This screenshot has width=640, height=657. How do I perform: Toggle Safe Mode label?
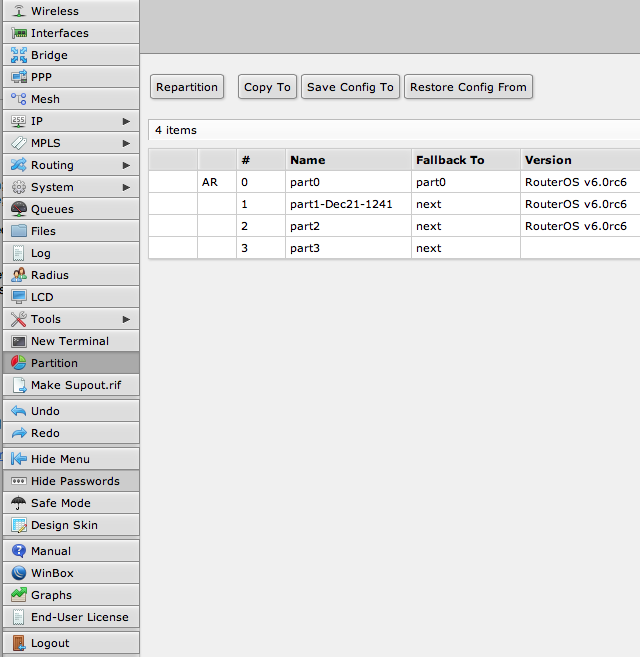[61, 503]
